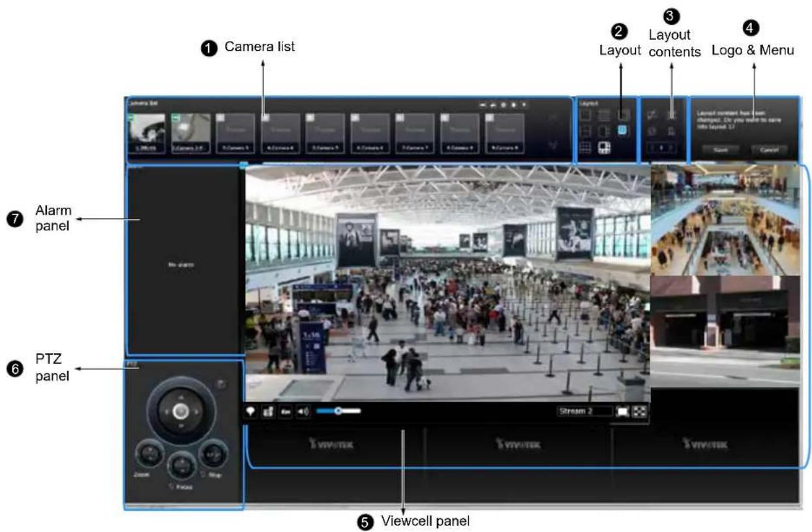The image size is (812, 532).
Task: Tilt camera up with PTZ up arrow
Action: point(181,398)
